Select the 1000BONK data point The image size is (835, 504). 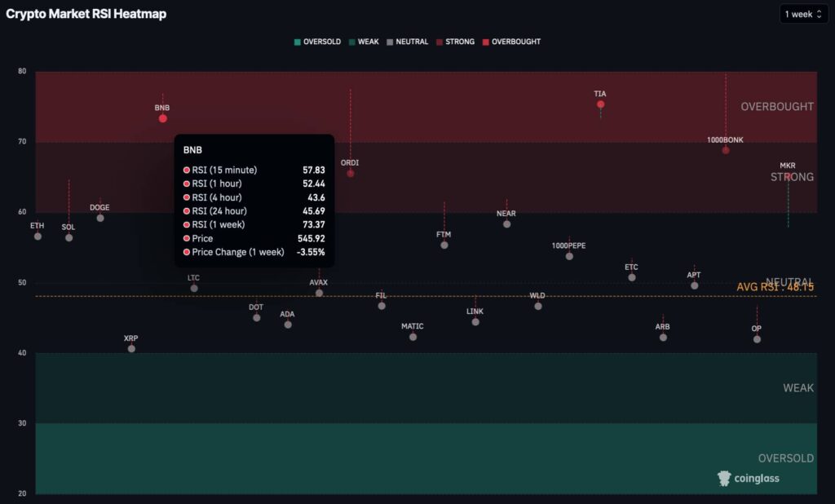(x=726, y=150)
